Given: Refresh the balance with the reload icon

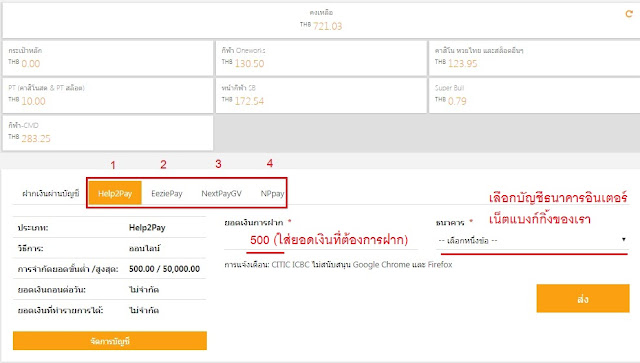Looking at the screenshot, I should tap(629, 14).
